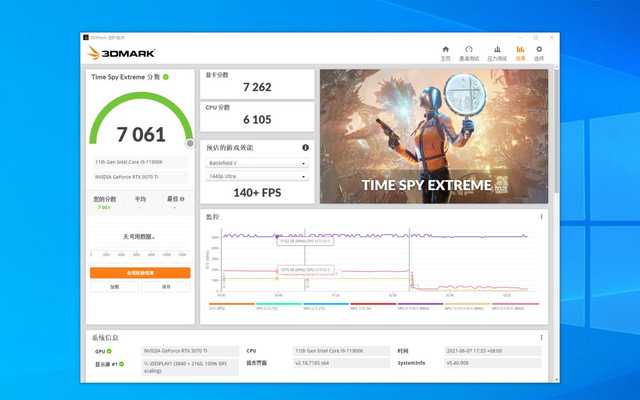
Task: Toggle the dark red legend item under the chart
Action: coord(373,306)
